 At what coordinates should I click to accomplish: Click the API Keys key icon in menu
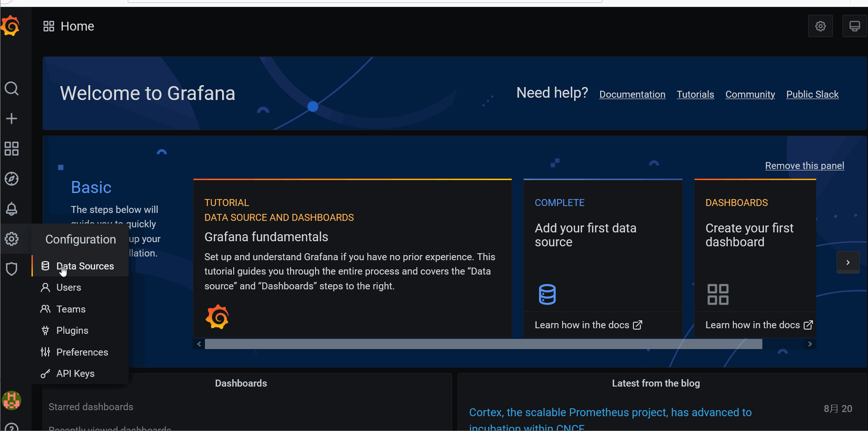tap(45, 374)
